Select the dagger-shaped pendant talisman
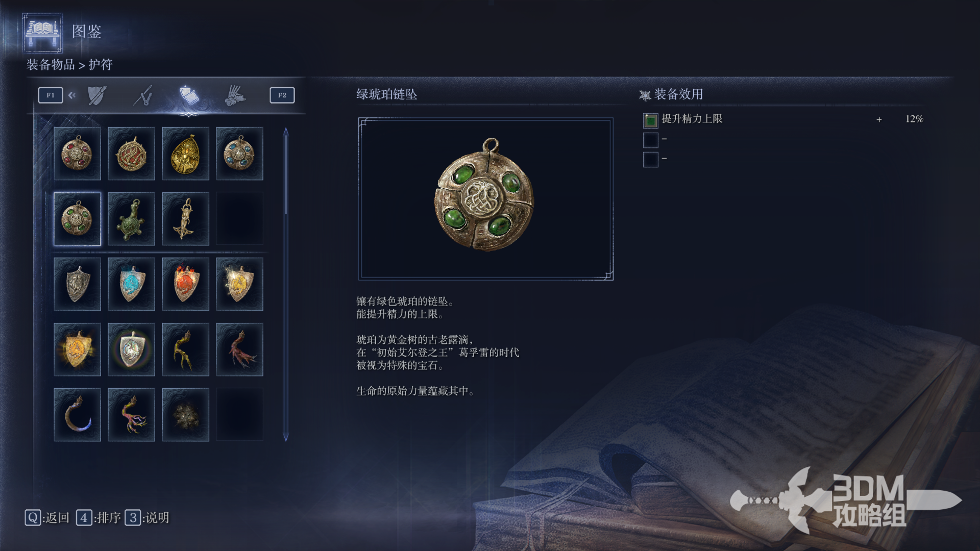Viewport: 980px width, 551px height. pos(185,219)
